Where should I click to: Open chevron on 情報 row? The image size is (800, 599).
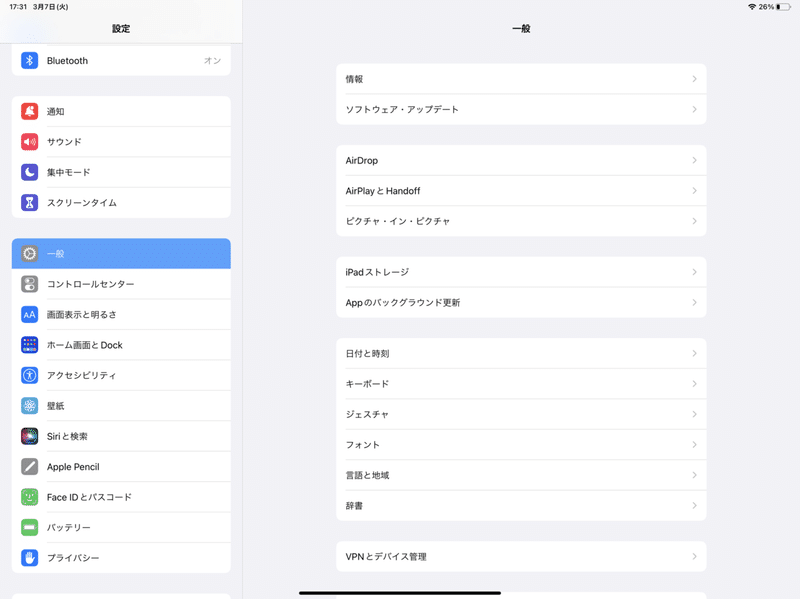pos(694,79)
